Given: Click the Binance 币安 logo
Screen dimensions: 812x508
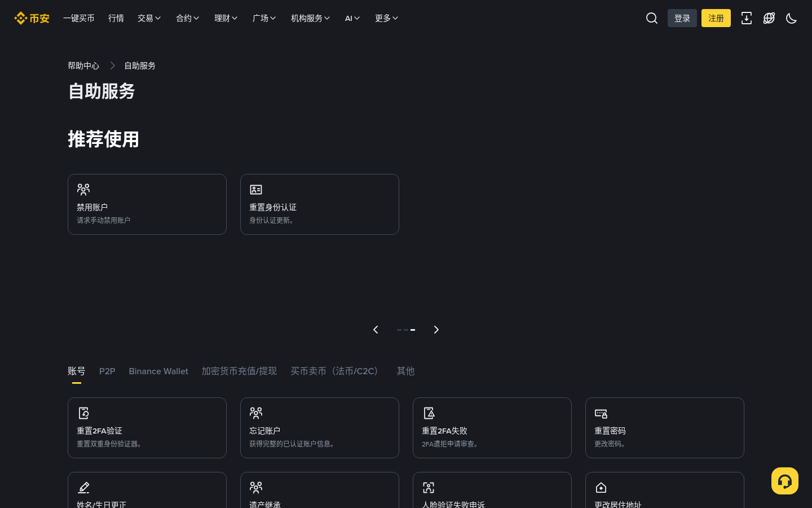Looking at the screenshot, I should click(32, 18).
